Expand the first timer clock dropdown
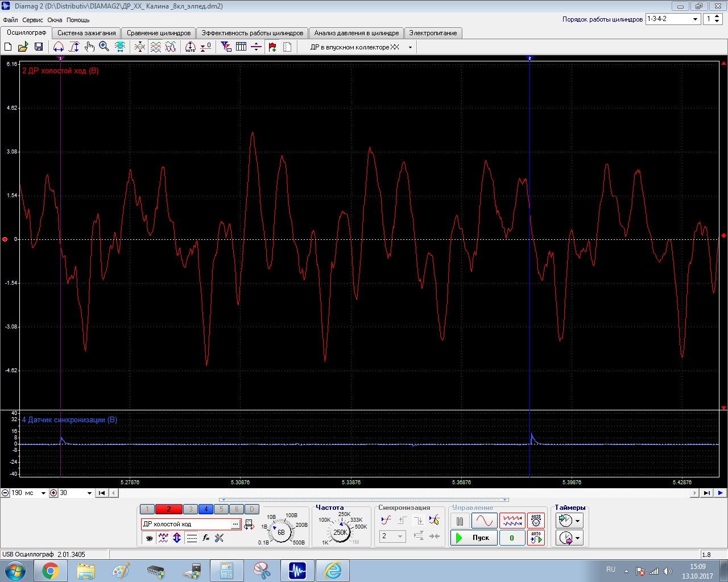The width and height of the screenshot is (728, 582). [x=578, y=521]
